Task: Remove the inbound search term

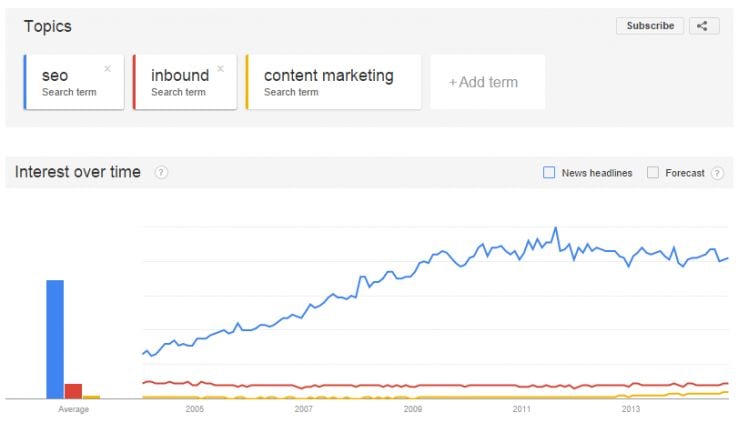Action: (x=220, y=69)
